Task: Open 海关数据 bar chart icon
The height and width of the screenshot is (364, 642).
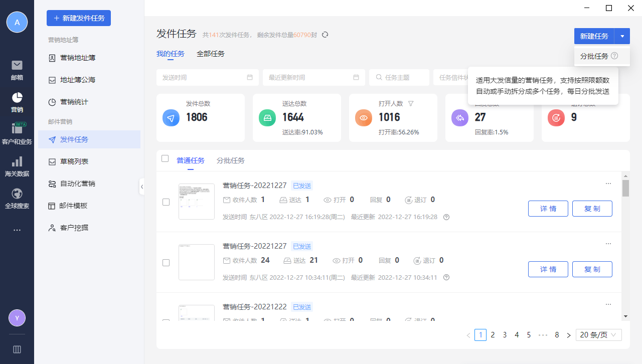Action: click(17, 161)
